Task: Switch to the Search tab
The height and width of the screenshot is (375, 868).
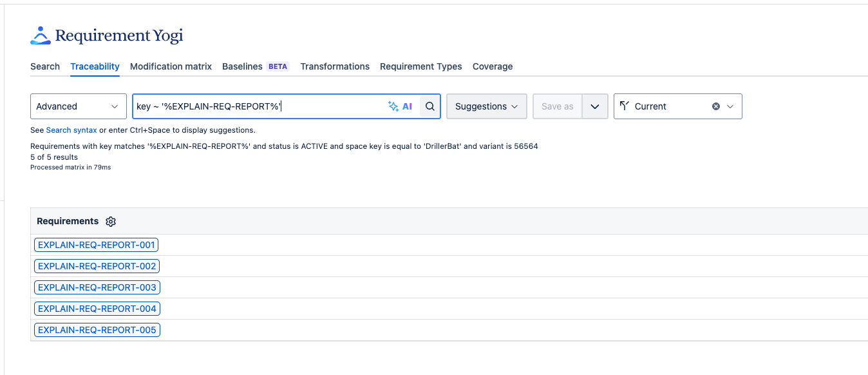Action: point(45,66)
